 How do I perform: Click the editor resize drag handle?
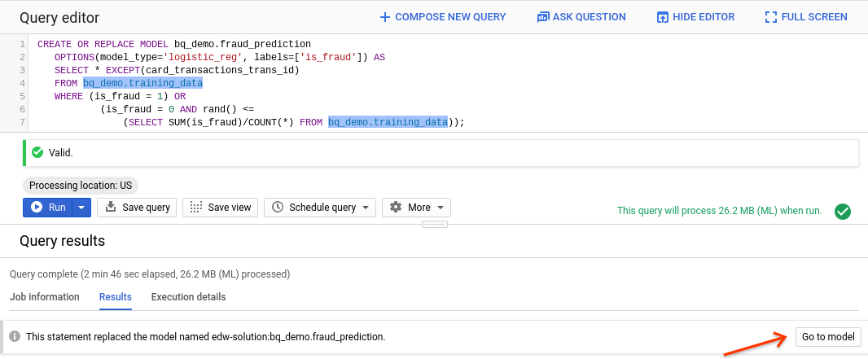(434, 224)
